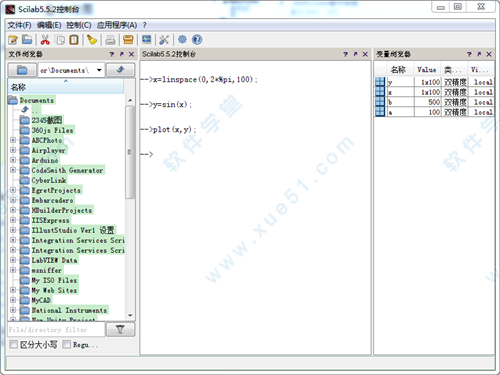This screenshot has width=500, height=375.
Task: Click console panel help icon
Action: tap(346, 54)
